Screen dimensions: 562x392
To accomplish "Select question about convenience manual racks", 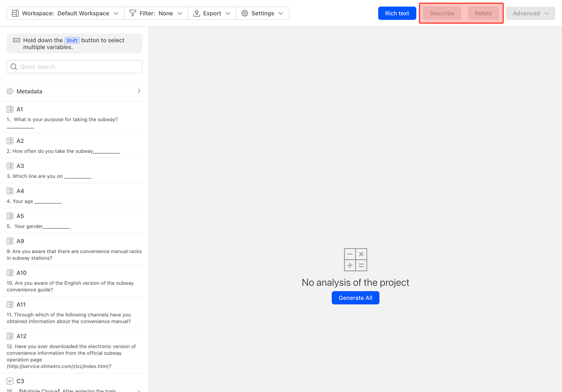I will point(74,249).
